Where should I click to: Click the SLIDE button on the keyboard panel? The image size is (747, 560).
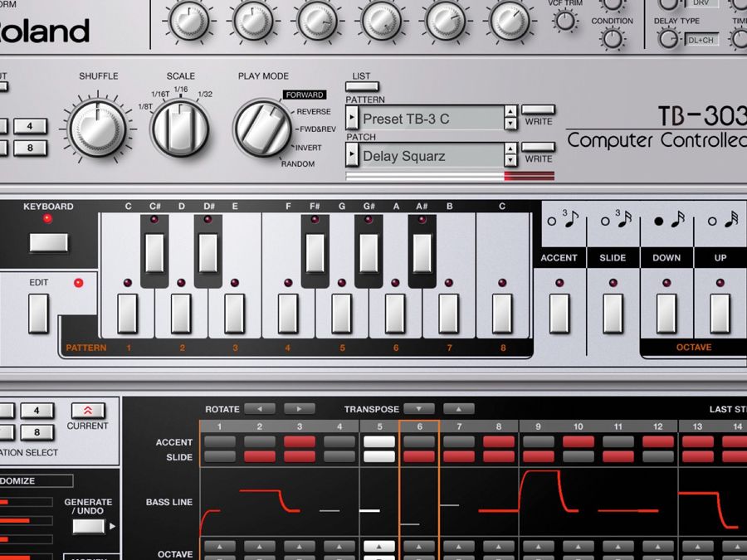coord(613,314)
